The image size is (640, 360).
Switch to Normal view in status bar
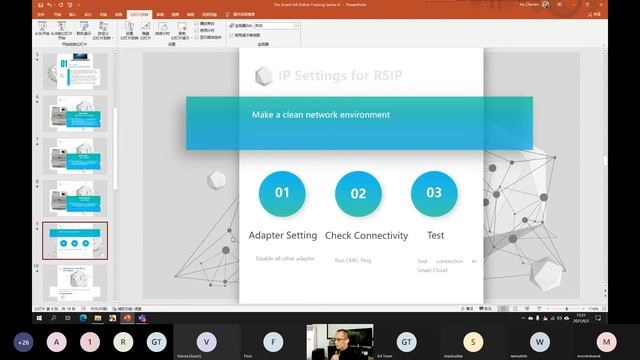[x=503, y=309]
